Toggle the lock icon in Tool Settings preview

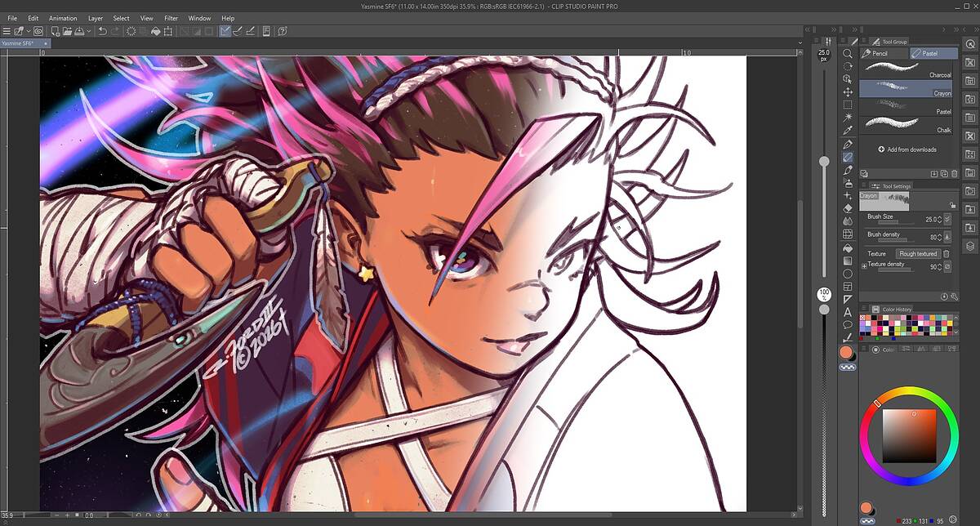point(952,205)
